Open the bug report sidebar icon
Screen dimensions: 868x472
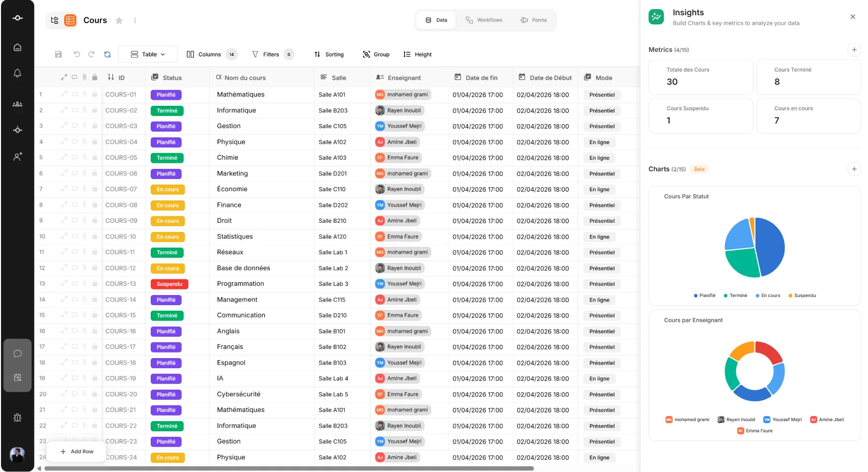tap(17, 418)
